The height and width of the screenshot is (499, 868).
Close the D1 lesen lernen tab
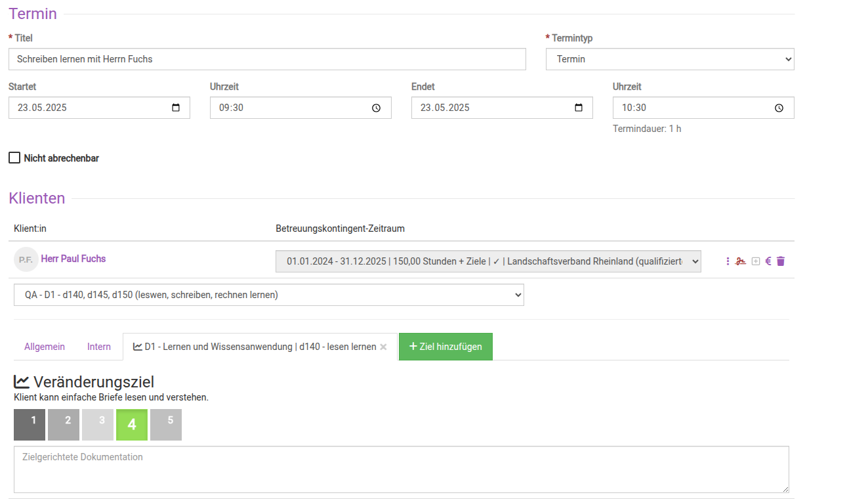coord(383,347)
